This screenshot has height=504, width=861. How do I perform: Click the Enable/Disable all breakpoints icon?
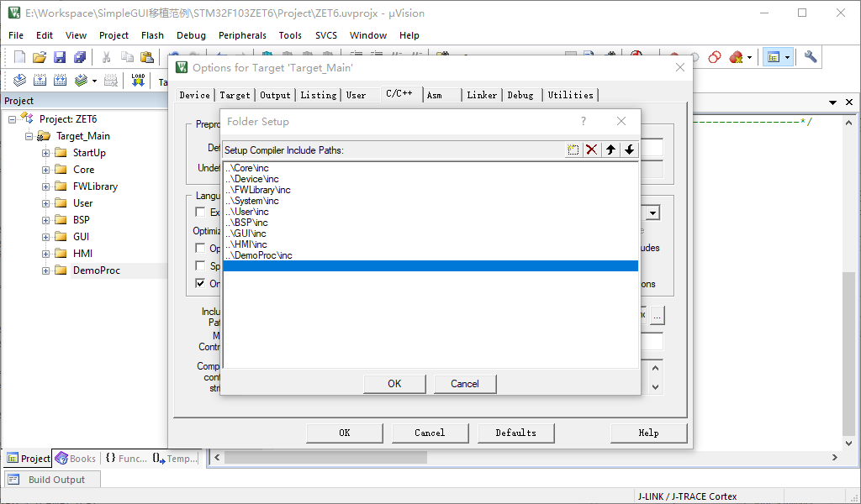point(715,57)
